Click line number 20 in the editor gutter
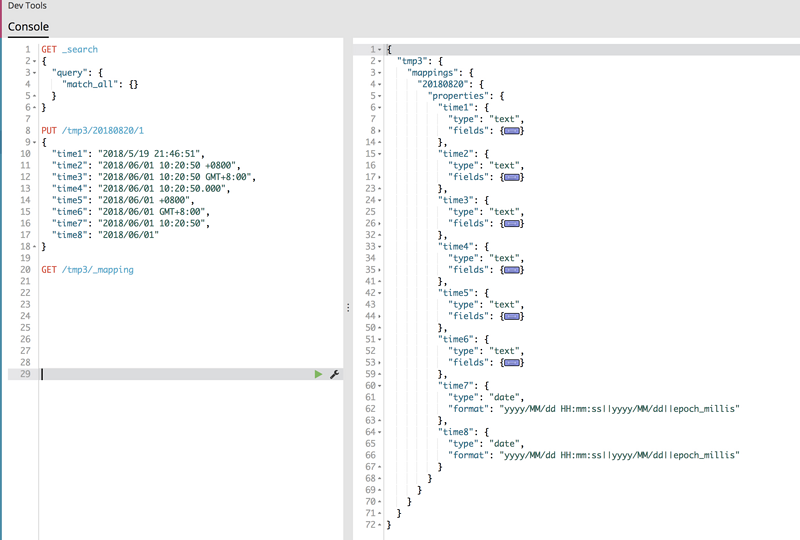 tap(25, 270)
